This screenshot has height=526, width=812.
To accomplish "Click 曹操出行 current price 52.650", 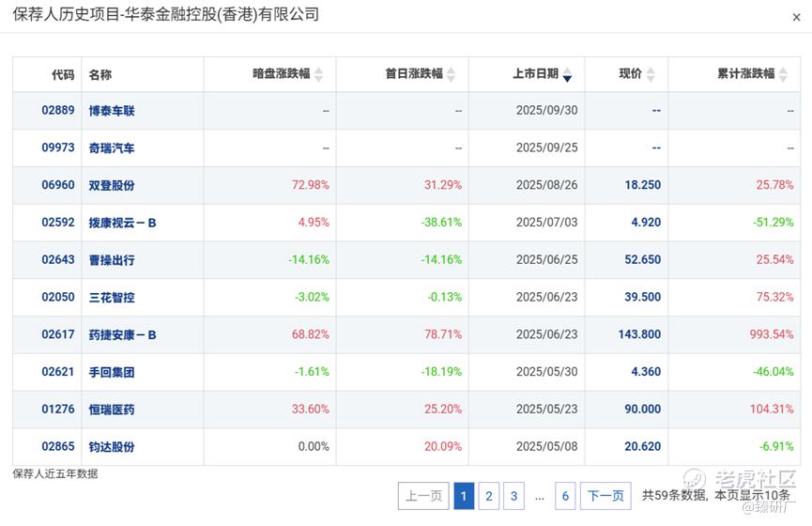I will point(643,259).
